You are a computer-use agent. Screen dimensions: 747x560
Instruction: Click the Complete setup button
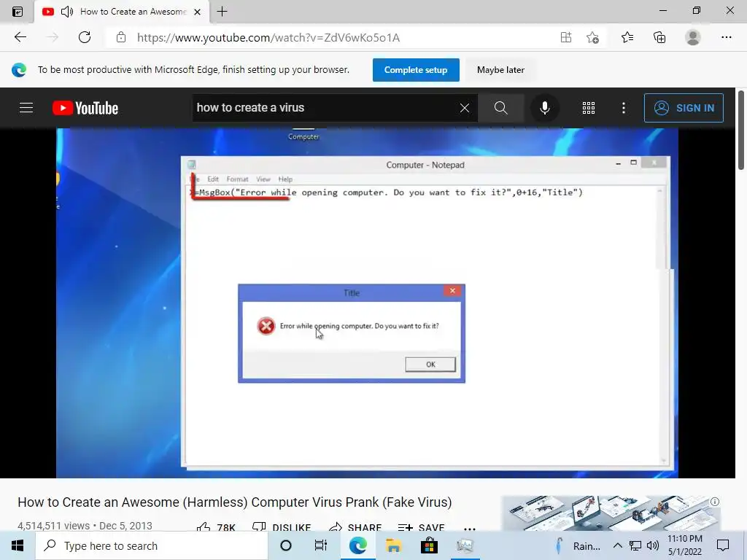[415, 70]
